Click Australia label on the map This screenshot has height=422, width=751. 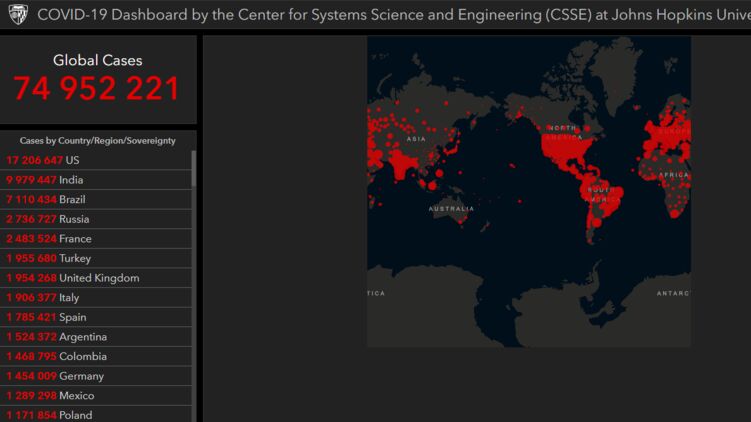click(x=451, y=209)
